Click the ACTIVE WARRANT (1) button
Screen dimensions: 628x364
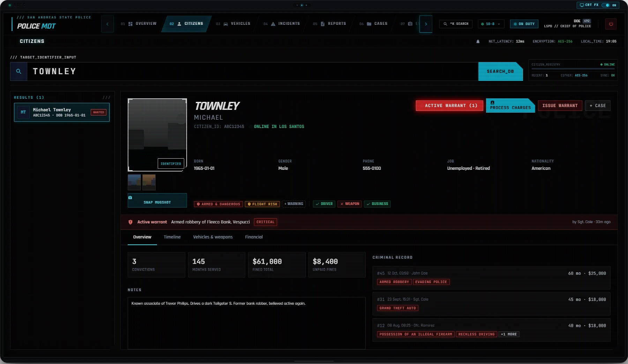pyautogui.click(x=449, y=106)
